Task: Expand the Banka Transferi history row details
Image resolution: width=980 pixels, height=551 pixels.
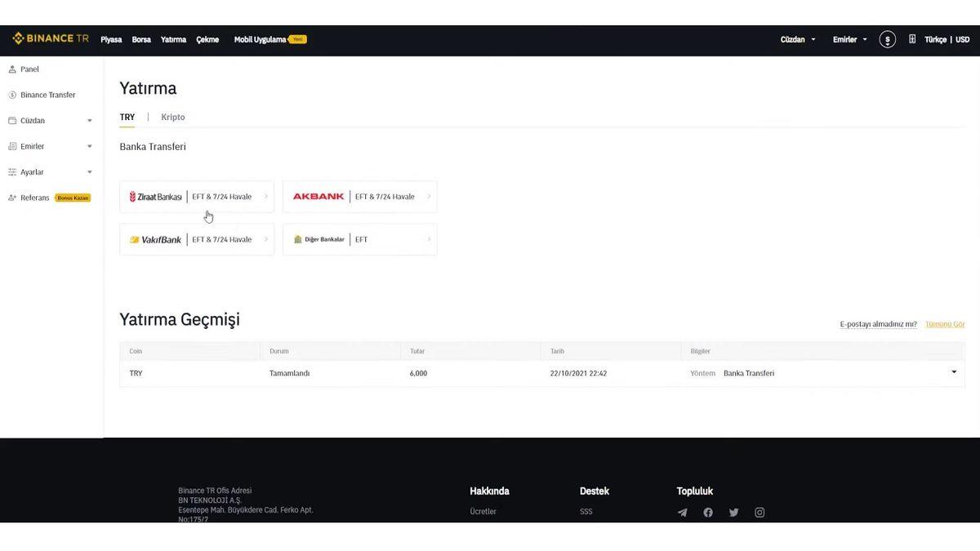Action: click(x=952, y=372)
